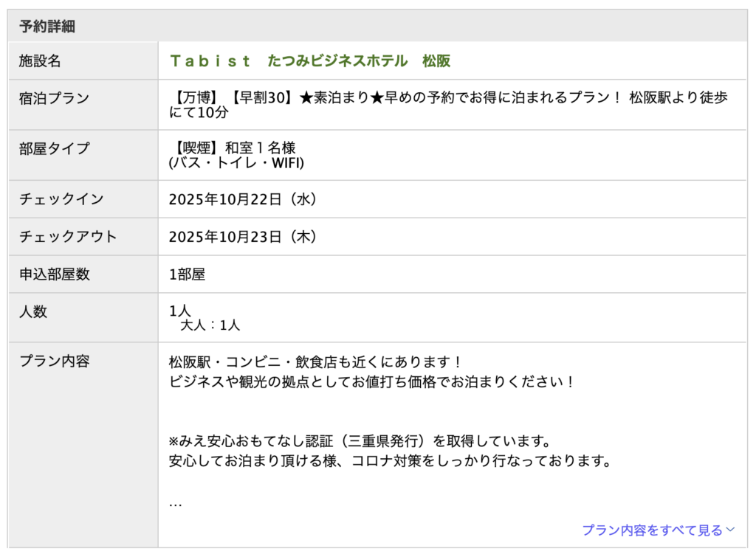Viewport: 756px width, 557px height.
Task: Select the 1部屋 value
Action: [187, 274]
